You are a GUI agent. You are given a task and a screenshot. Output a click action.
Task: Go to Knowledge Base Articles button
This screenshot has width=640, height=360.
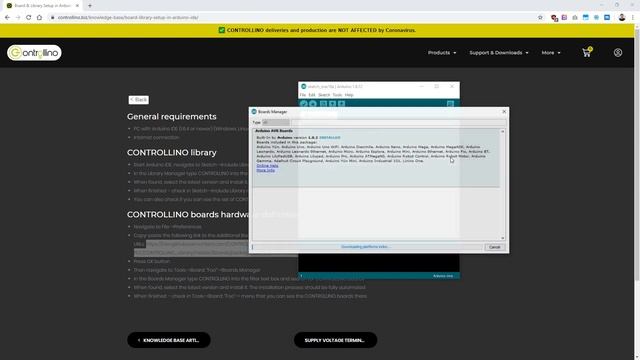coord(169,340)
